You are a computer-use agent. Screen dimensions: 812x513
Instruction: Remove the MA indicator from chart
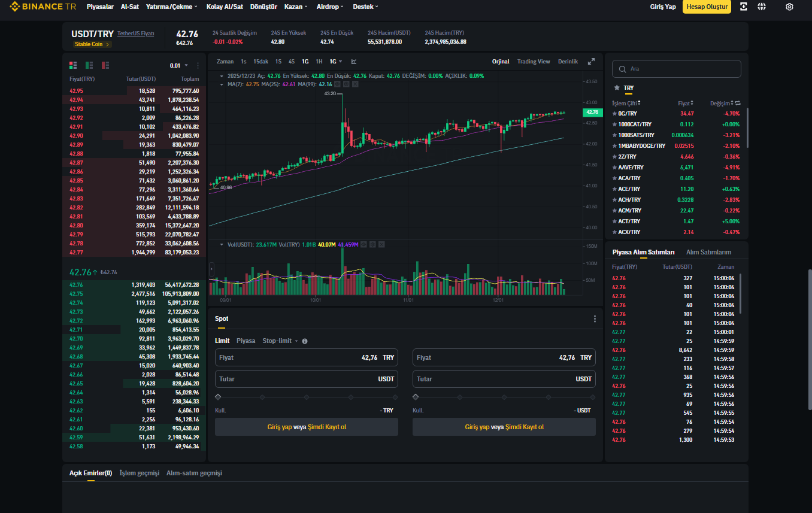tap(355, 84)
